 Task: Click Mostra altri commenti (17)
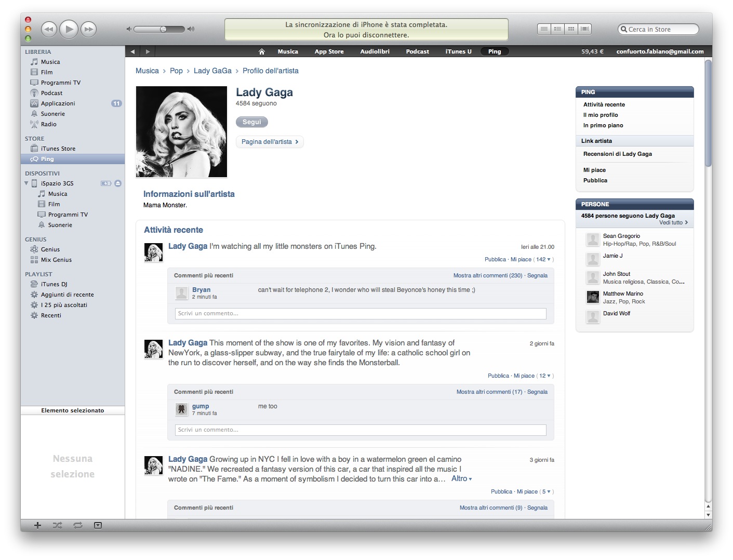click(489, 392)
